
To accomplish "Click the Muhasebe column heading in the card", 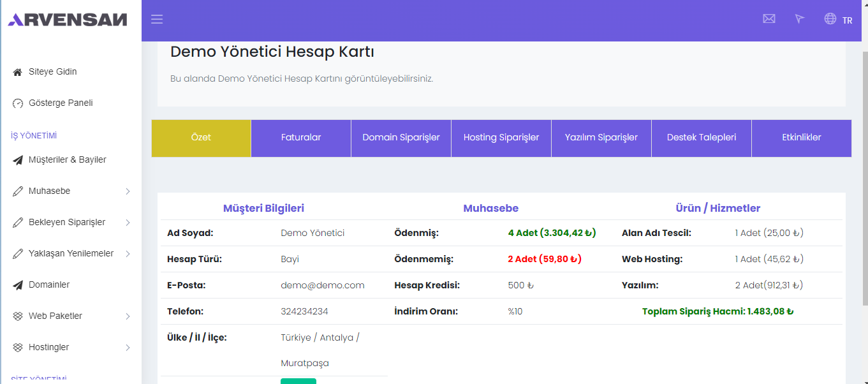I will coord(490,208).
